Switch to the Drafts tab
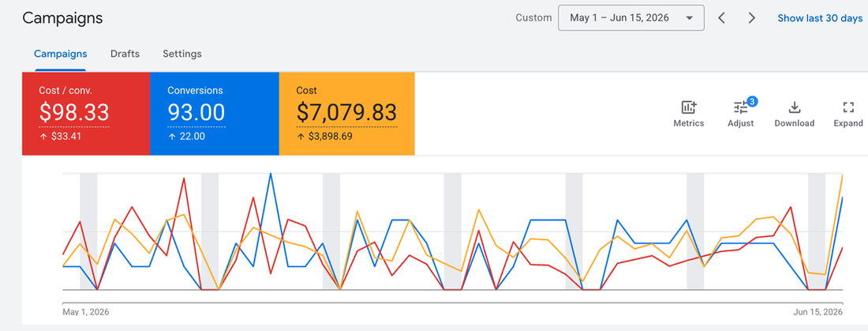868x331 pixels. click(125, 54)
